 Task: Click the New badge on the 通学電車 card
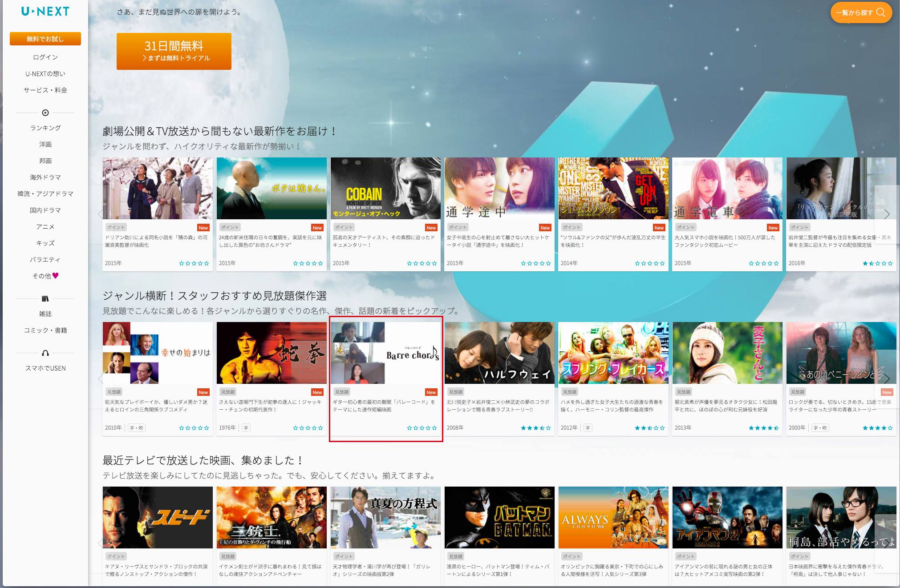coord(773,228)
